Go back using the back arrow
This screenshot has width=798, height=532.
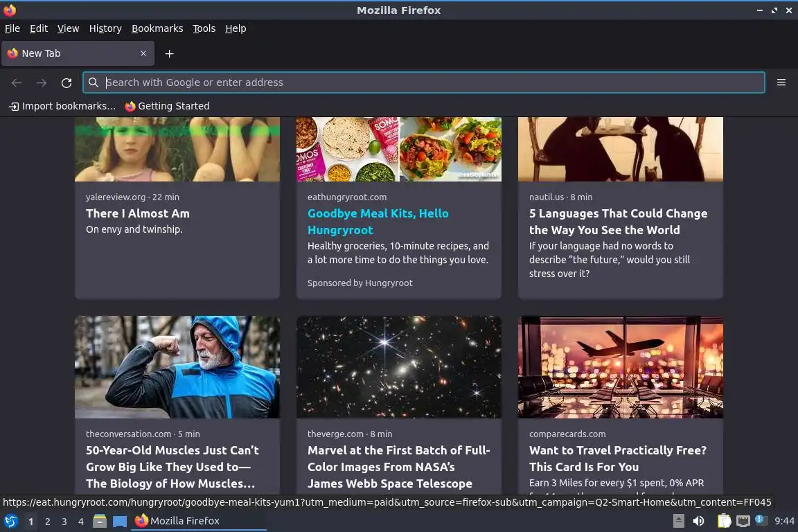[17, 82]
